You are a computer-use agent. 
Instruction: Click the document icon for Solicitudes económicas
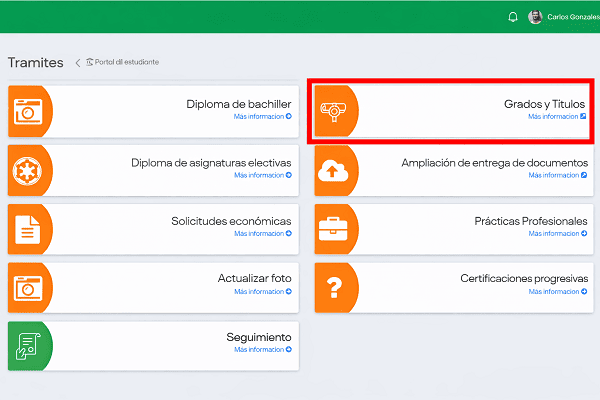pyautogui.click(x=27, y=228)
